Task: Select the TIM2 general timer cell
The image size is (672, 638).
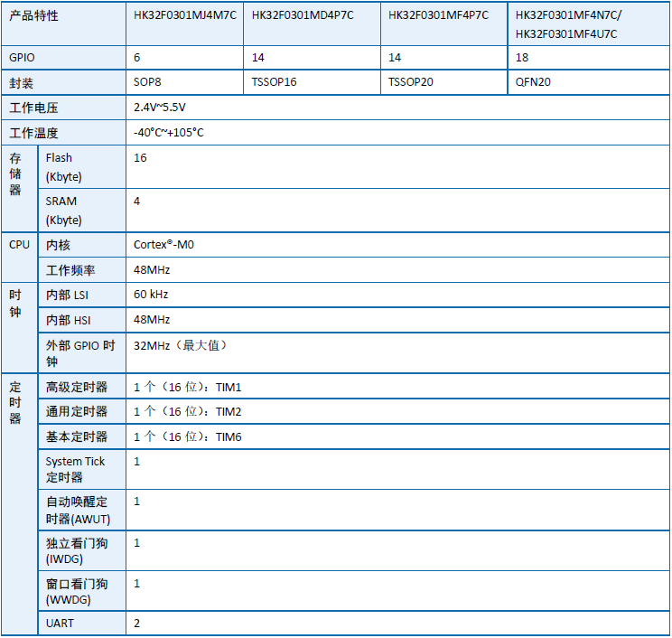Action: (188, 411)
